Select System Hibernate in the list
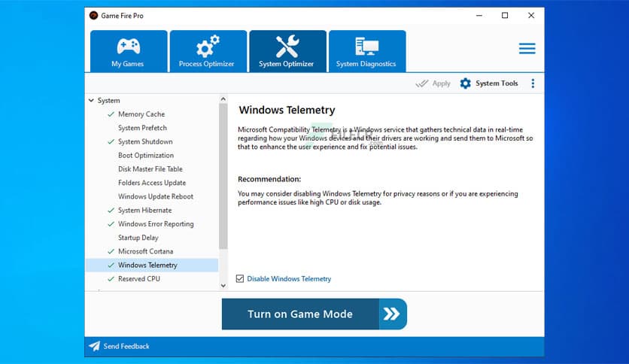 144,211
